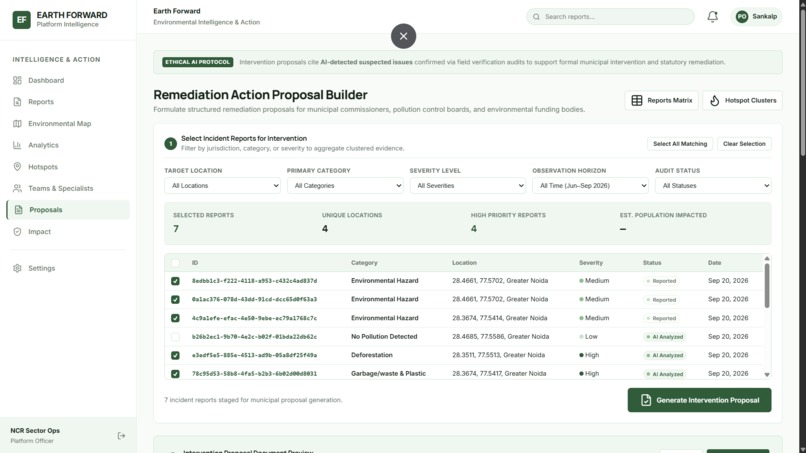The image size is (806, 453).
Task: Dismiss with the round X button
Action: pyautogui.click(x=404, y=36)
